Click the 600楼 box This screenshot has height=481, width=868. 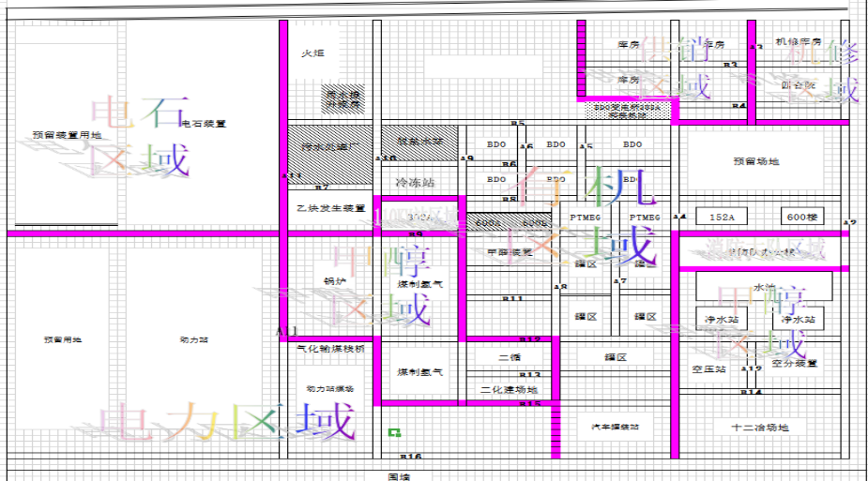[802, 217]
